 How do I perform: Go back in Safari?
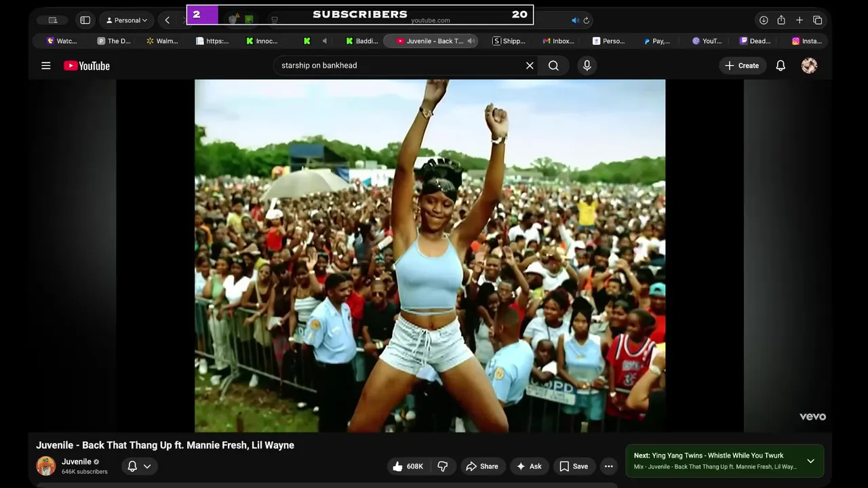[167, 20]
